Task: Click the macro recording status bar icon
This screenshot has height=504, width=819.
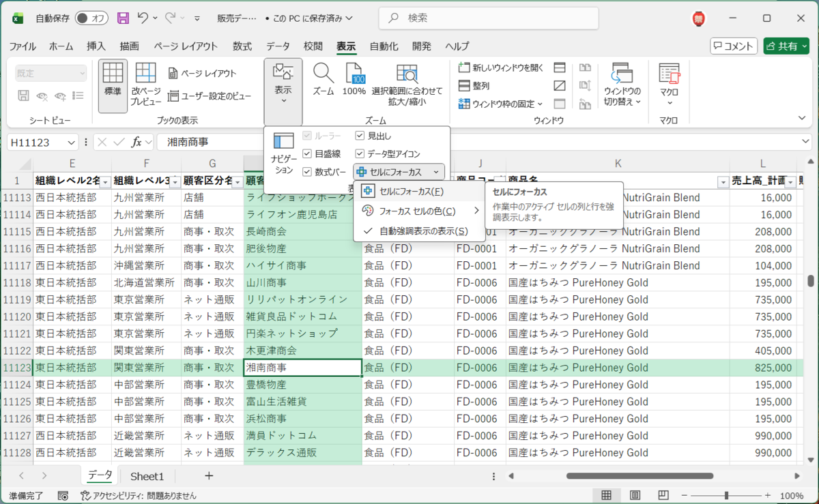Action: coord(63,496)
